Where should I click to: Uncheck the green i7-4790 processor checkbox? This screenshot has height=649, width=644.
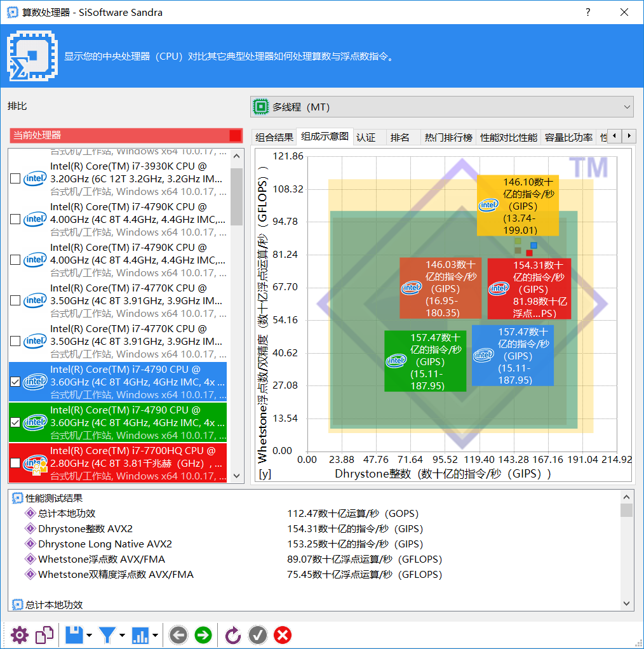(15, 422)
